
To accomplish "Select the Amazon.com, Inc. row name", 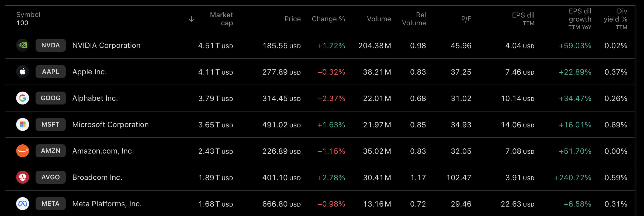I will pyautogui.click(x=103, y=151).
